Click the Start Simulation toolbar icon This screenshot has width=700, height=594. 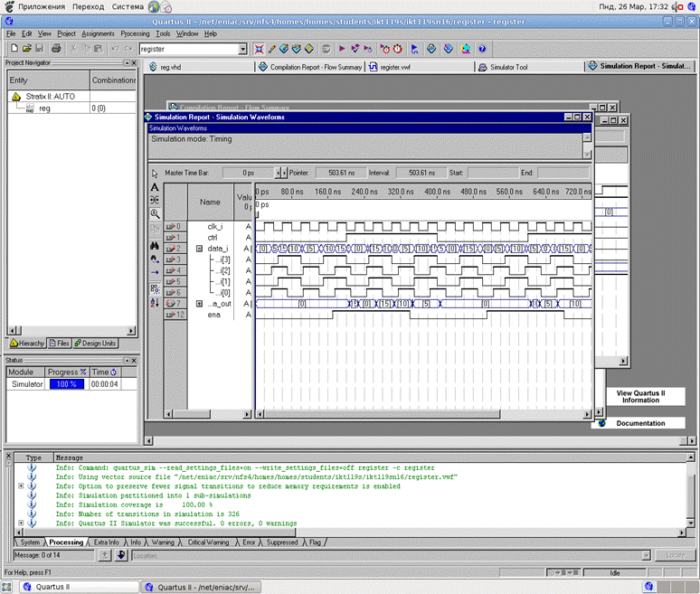415,49
